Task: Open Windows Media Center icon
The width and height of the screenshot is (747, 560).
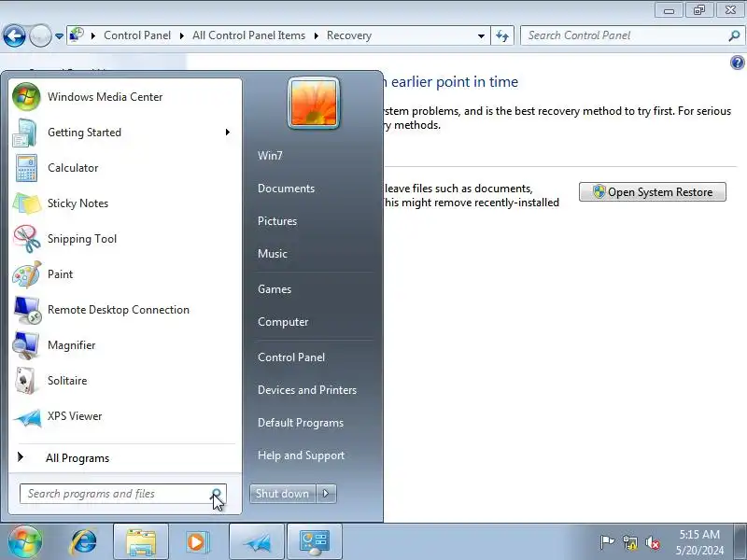Action: pos(26,97)
